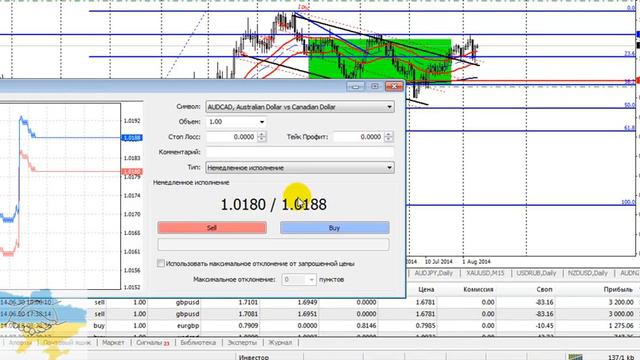The height and width of the screenshot is (360, 640).
Task: Maximize the order dialog window
Action: (x=374, y=86)
